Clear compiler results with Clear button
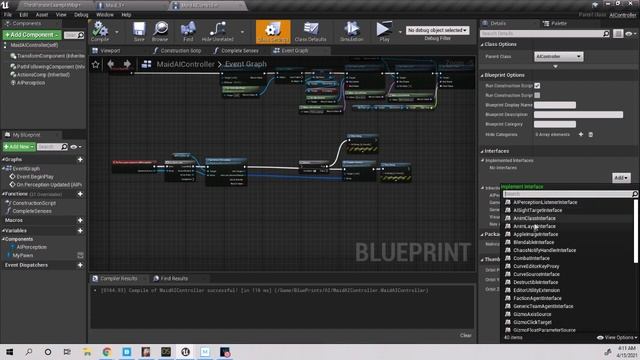 [466, 336]
